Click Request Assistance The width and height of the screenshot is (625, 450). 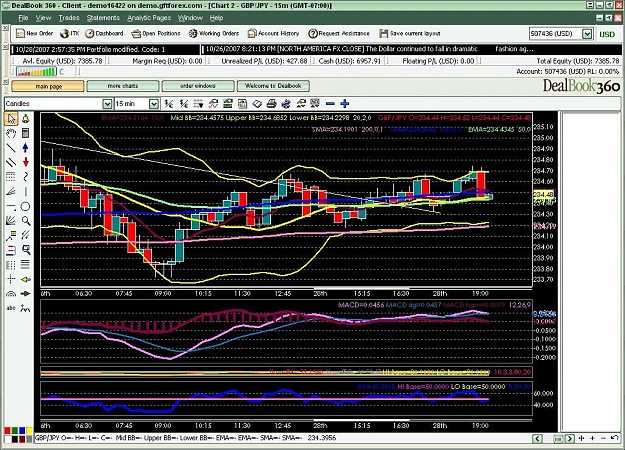pyautogui.click(x=339, y=33)
